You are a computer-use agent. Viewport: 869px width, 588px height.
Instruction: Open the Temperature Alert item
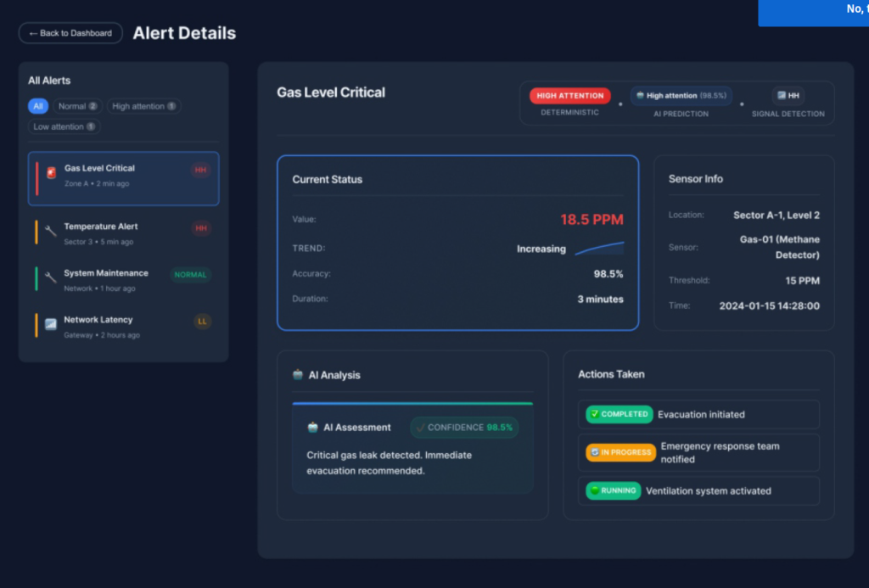pos(124,233)
